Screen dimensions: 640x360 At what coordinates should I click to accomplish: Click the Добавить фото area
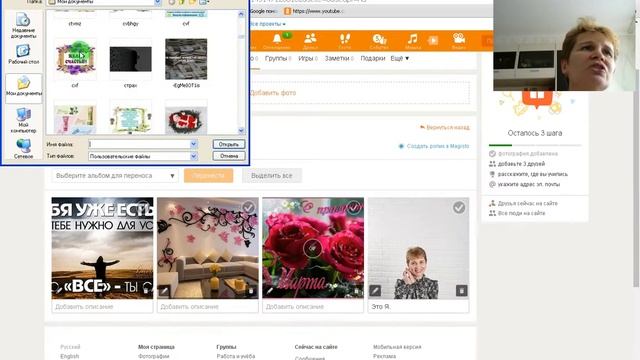(359, 93)
